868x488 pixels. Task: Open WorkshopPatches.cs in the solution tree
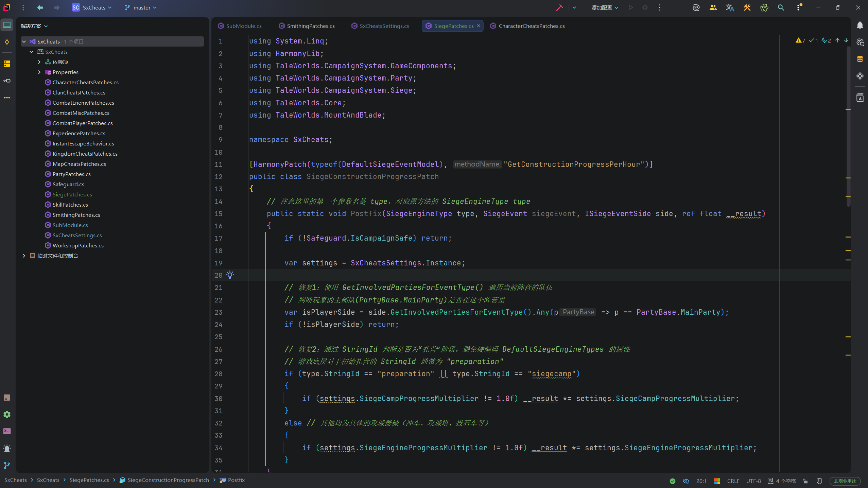pos(78,245)
